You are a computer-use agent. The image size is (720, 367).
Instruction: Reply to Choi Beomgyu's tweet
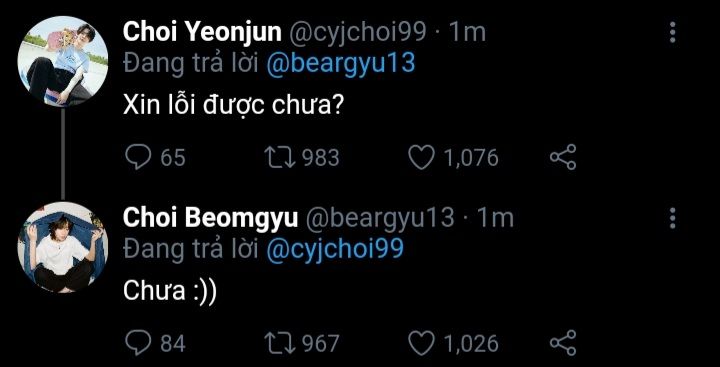[x=138, y=343]
